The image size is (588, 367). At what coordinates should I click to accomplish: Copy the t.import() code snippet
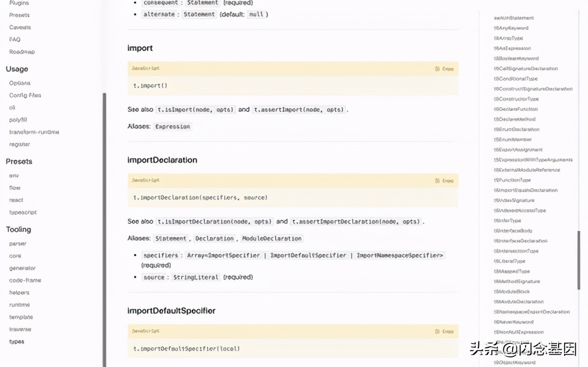tap(444, 68)
